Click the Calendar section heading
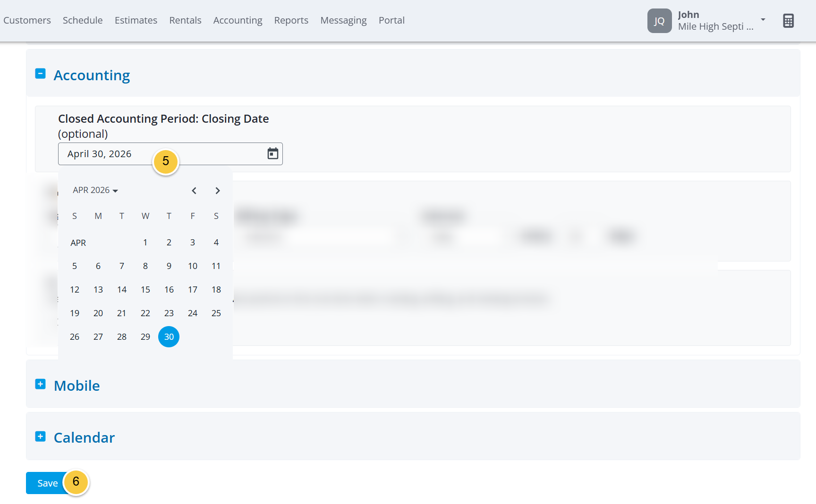The height and width of the screenshot is (504, 816). 84,437
